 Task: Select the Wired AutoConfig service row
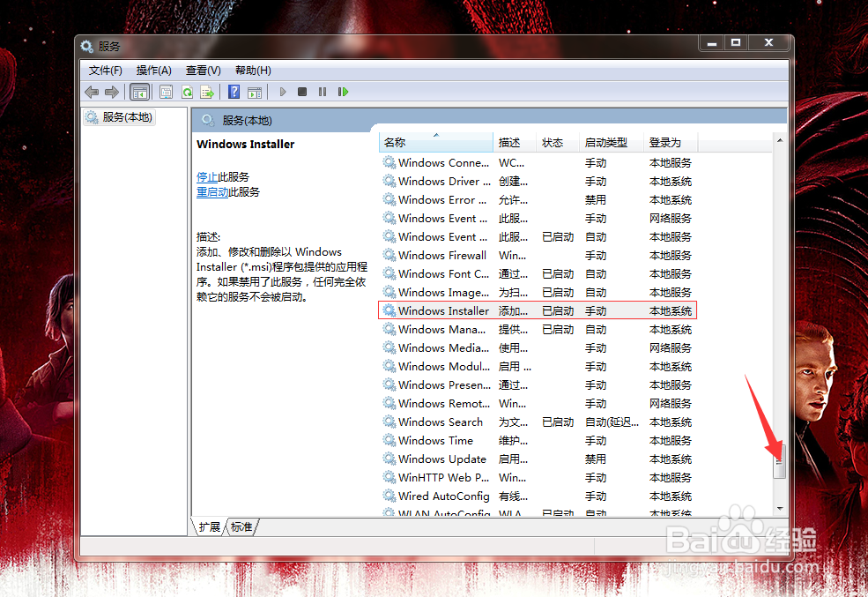click(x=538, y=496)
